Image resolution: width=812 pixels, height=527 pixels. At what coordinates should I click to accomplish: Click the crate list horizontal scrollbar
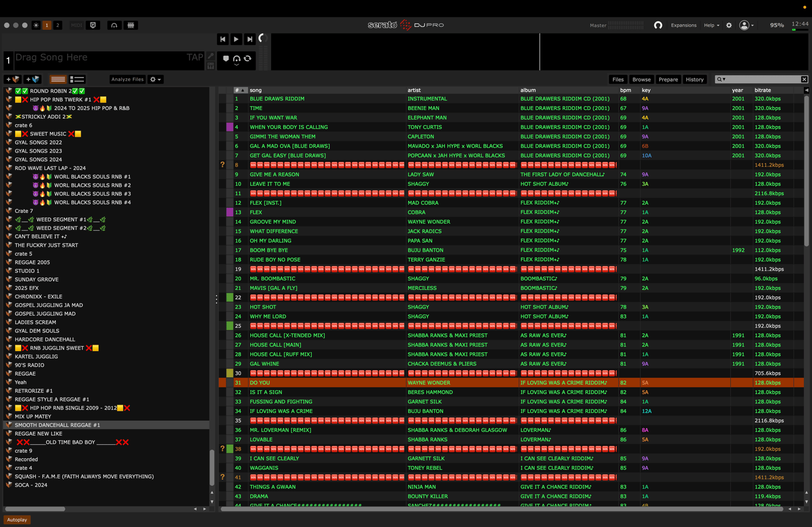[x=35, y=509]
